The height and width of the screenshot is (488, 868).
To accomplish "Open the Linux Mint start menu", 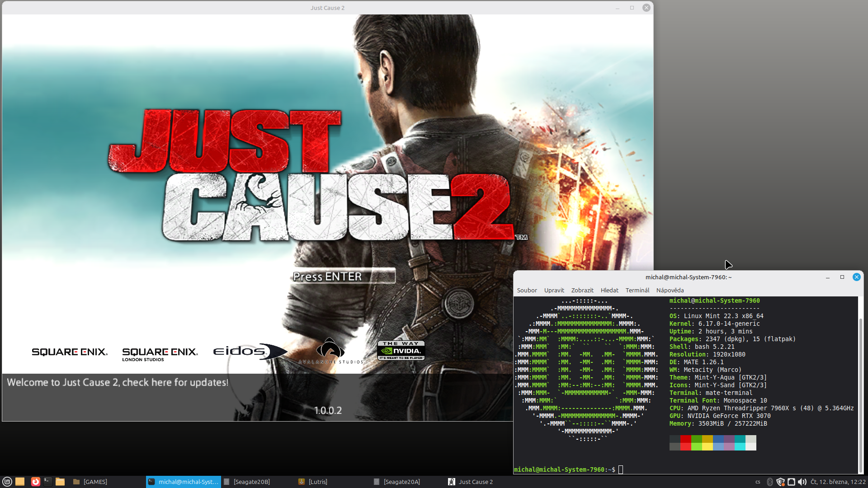I will (7, 482).
